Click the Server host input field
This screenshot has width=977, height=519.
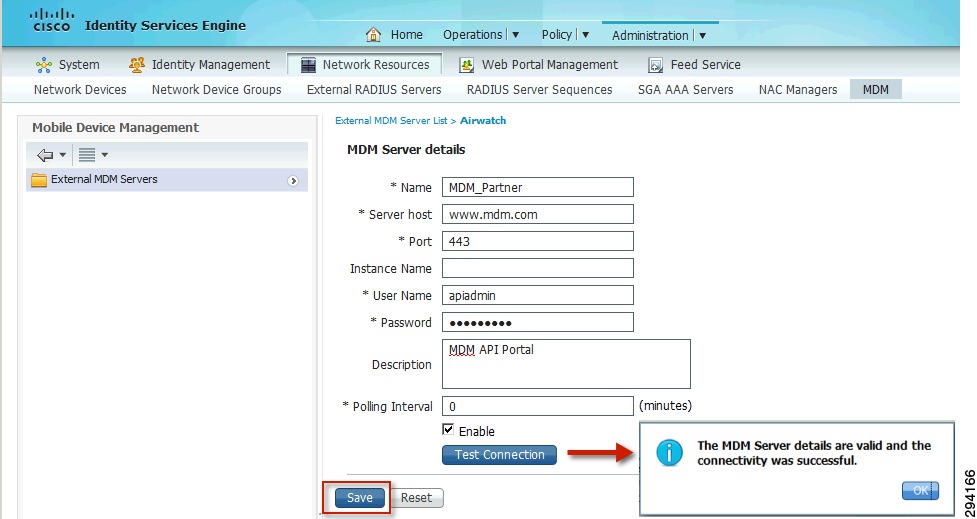[x=538, y=214]
